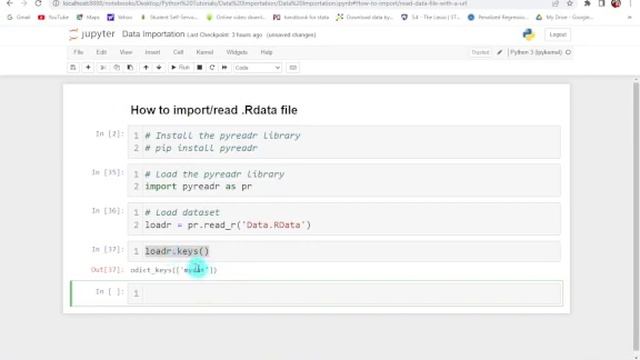Save and checkpoint the notebook
640x360 pixels.
73,67
